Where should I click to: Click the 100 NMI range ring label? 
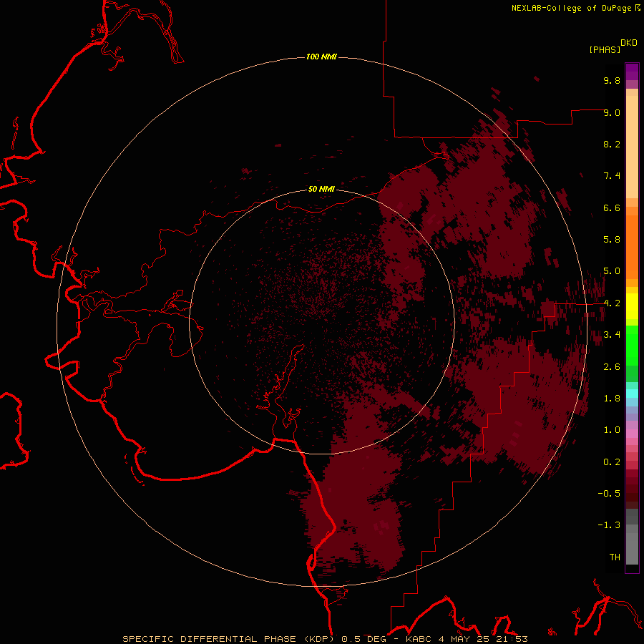click(x=321, y=57)
